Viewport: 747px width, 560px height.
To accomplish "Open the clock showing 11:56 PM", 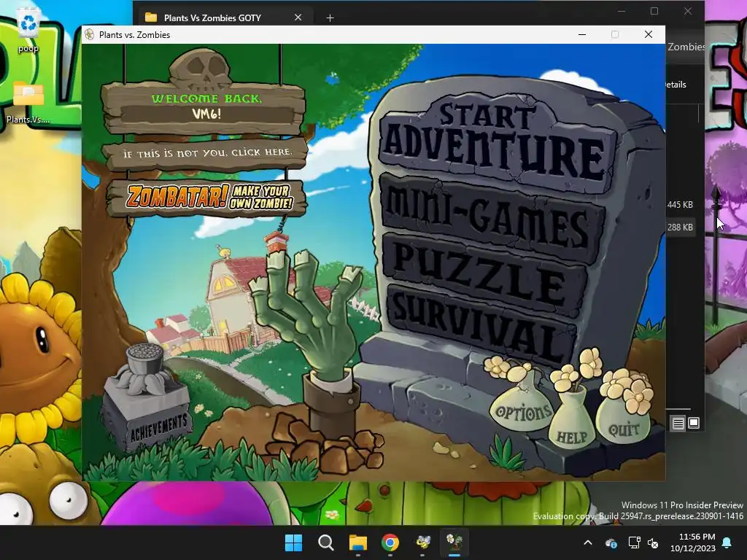I will (x=693, y=542).
